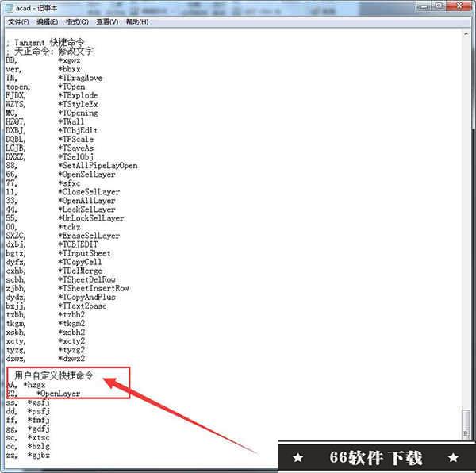Image resolution: width=476 pixels, height=473 pixels.
Task: Minimize the acad Notepad window
Action: click(x=424, y=6)
